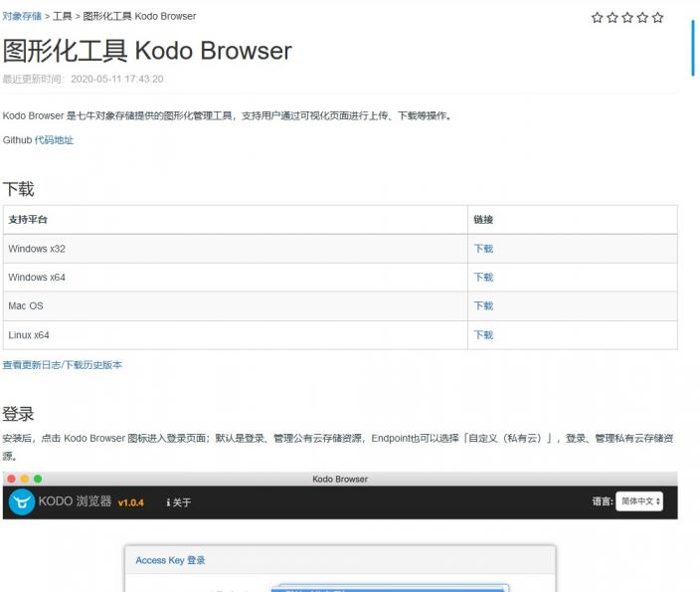Click the Kodo Browser window title bar text
The image size is (700, 592).
click(340, 479)
